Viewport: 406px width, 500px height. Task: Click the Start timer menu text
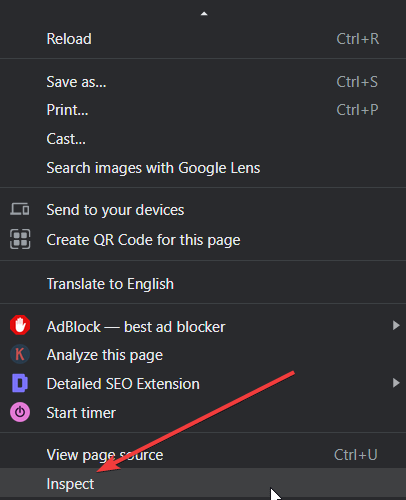(81, 413)
